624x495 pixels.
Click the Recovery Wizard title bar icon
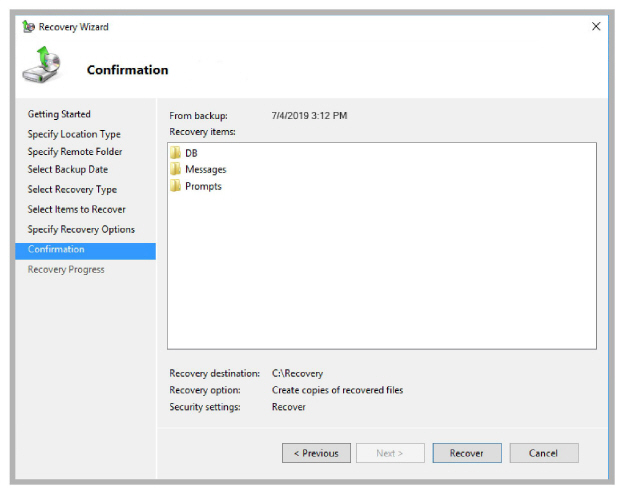coord(29,27)
